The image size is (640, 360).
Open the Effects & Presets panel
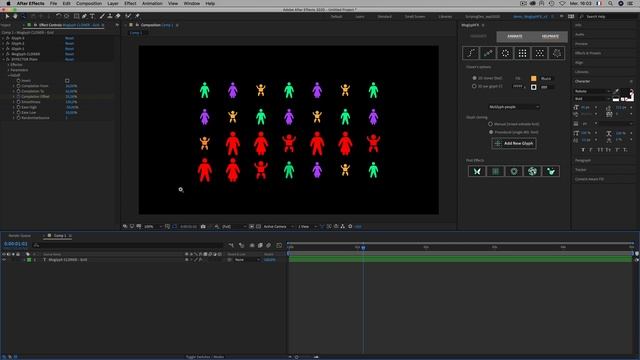[x=588, y=53]
